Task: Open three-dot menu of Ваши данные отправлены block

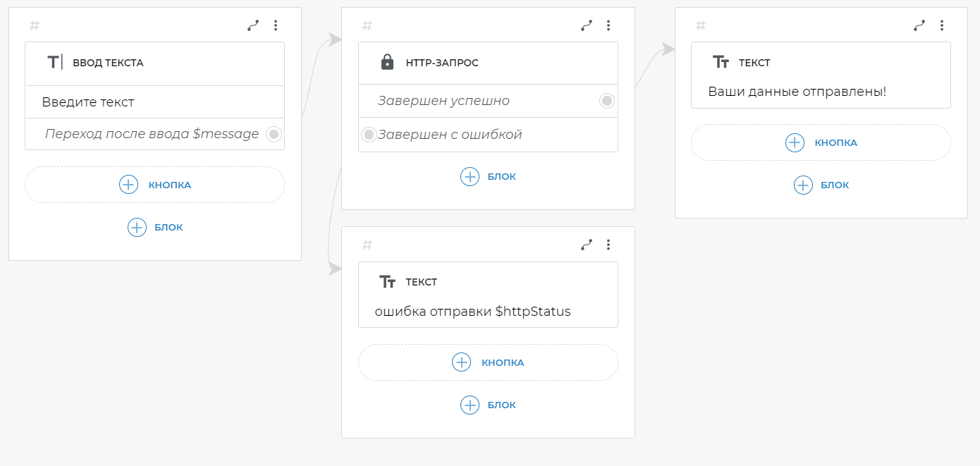Action: pos(942,25)
